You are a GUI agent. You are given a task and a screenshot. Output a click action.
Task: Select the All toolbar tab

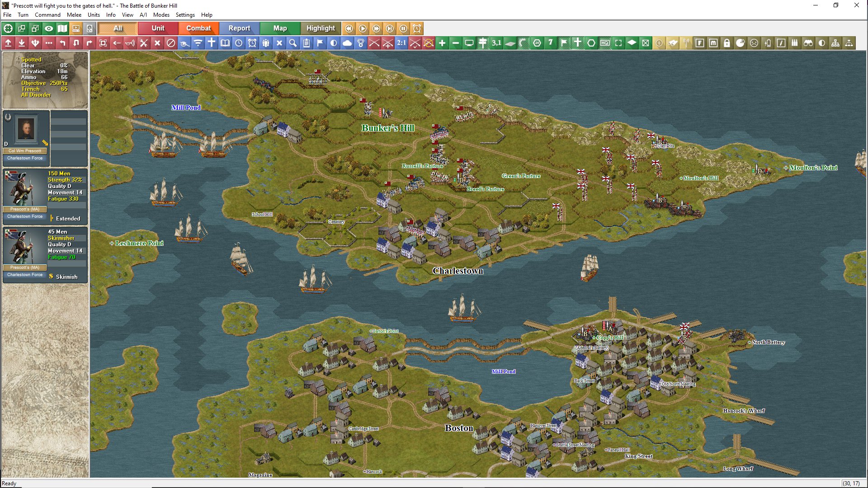[118, 28]
